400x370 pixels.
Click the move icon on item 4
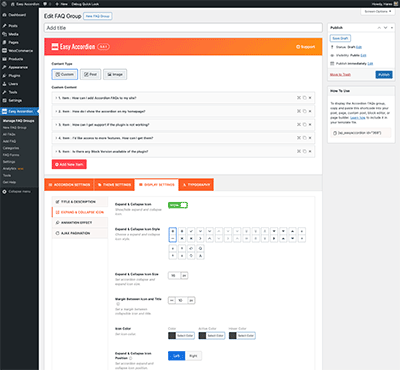click(299, 138)
